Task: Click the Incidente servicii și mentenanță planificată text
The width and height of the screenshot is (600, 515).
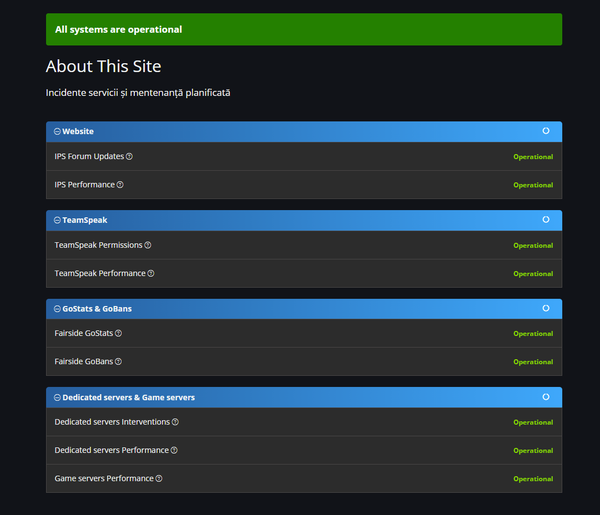Action: [x=138, y=93]
